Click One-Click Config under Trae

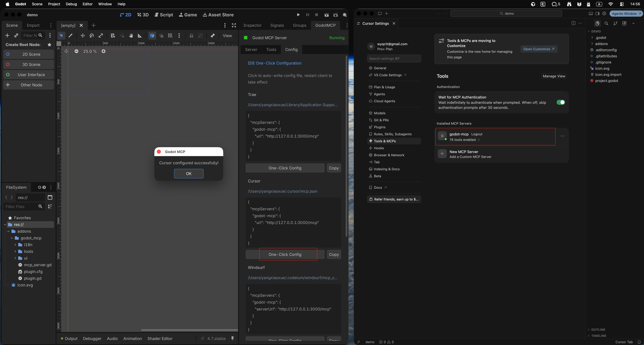[285, 168]
